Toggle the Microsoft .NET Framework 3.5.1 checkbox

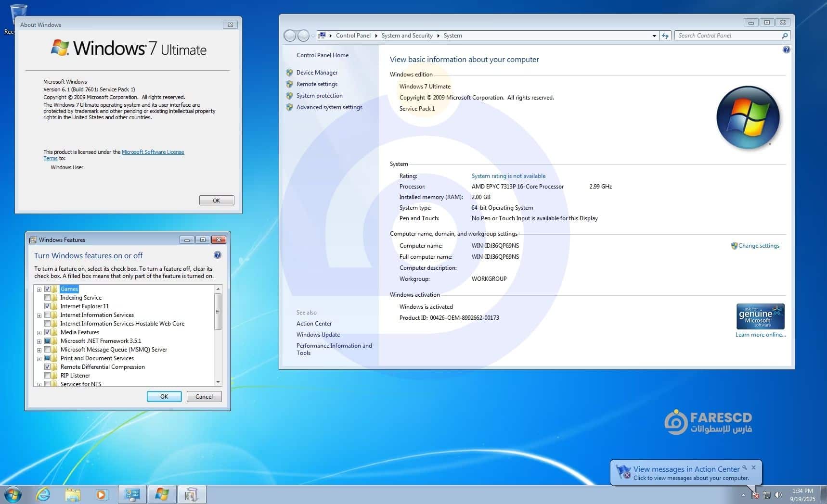[48, 341]
